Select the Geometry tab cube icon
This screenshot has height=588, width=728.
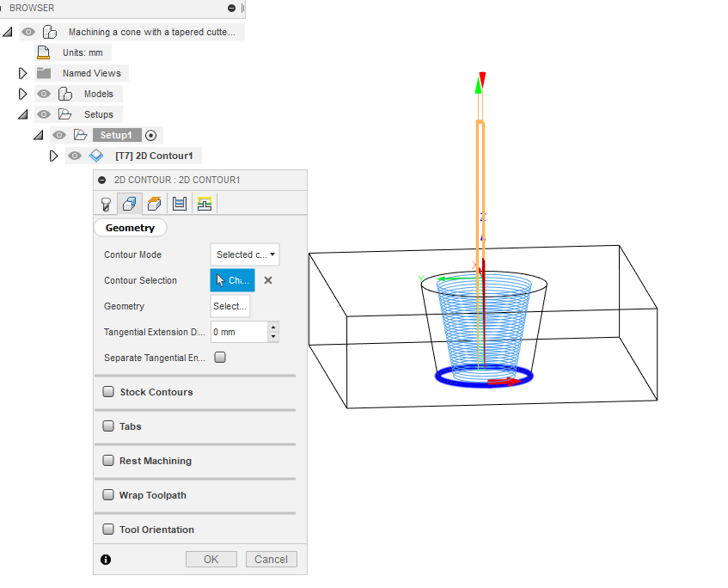[129, 203]
